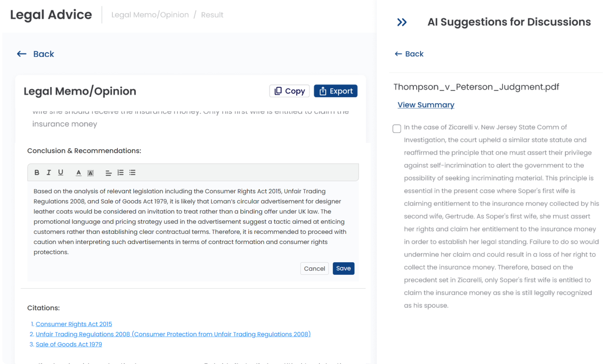
Task: Open View Summary link
Action: (426, 105)
